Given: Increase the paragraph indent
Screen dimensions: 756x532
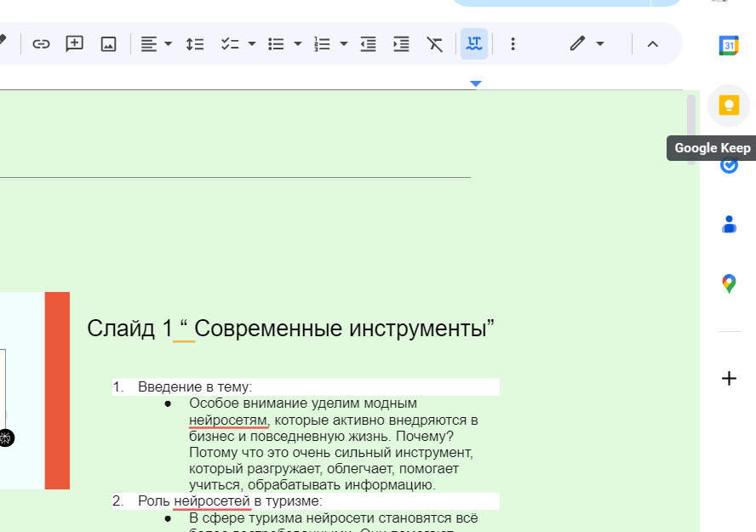Looking at the screenshot, I should pyautogui.click(x=401, y=43).
